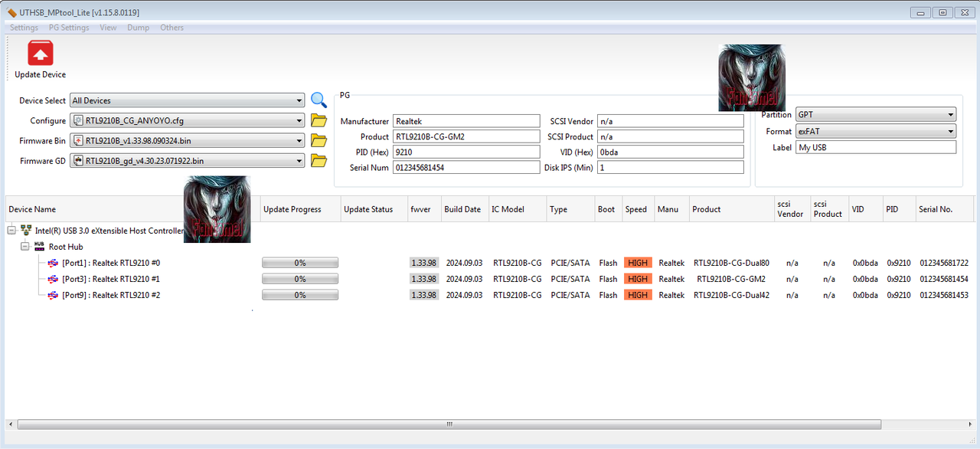Click serial number cell 012345681453
Screen dimensions: 980x449
point(944,295)
